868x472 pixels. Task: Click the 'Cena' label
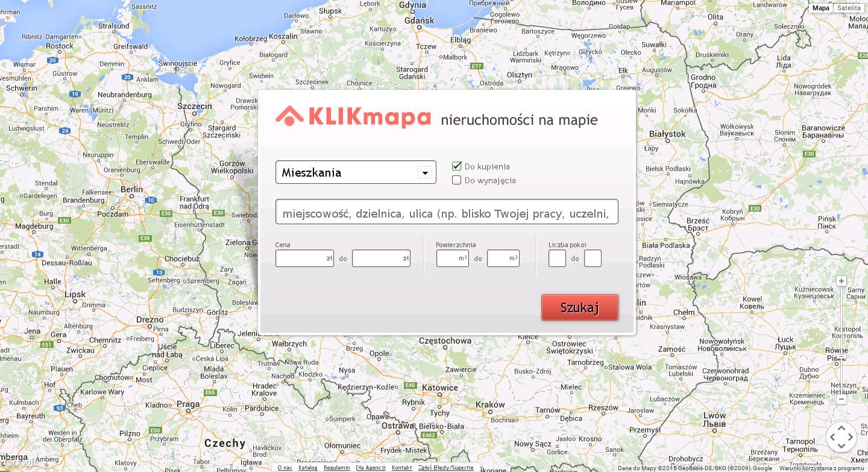coord(283,245)
